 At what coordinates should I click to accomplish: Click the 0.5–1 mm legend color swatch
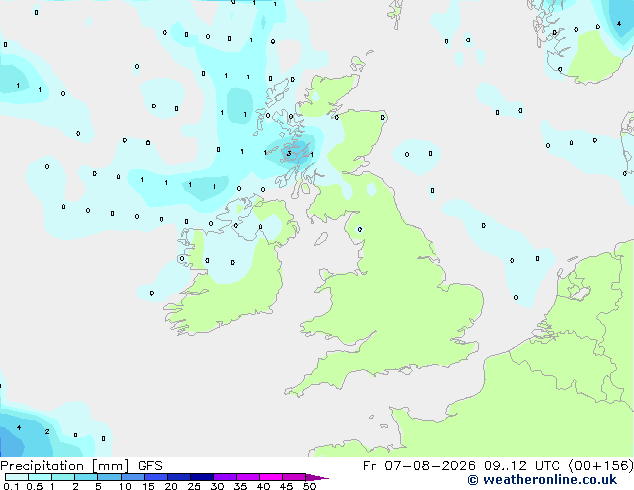pyautogui.click(x=40, y=477)
